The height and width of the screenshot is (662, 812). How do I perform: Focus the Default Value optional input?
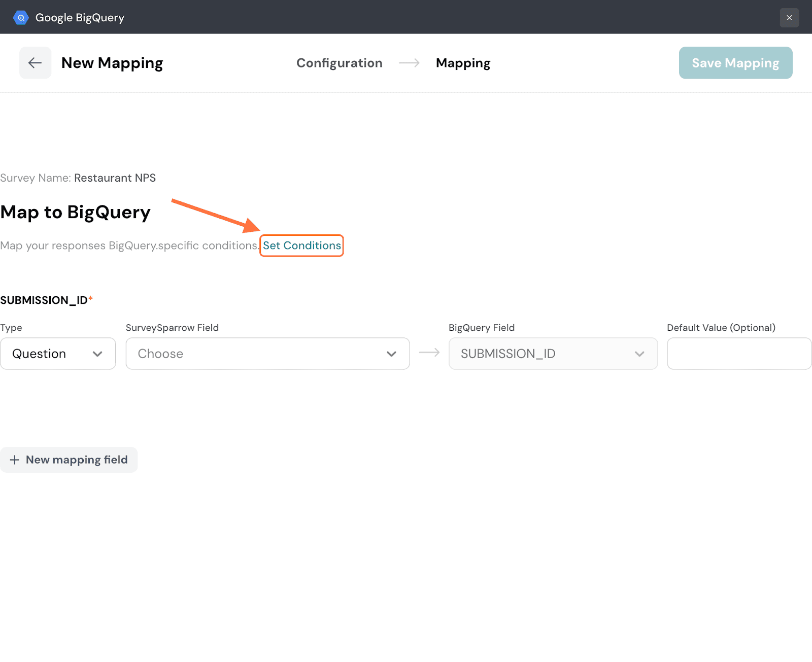[x=739, y=354]
